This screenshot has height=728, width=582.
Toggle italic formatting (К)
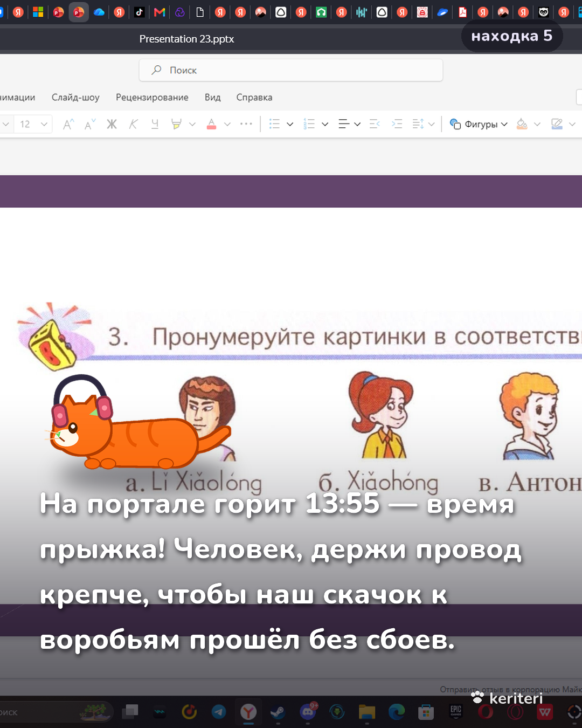click(133, 124)
